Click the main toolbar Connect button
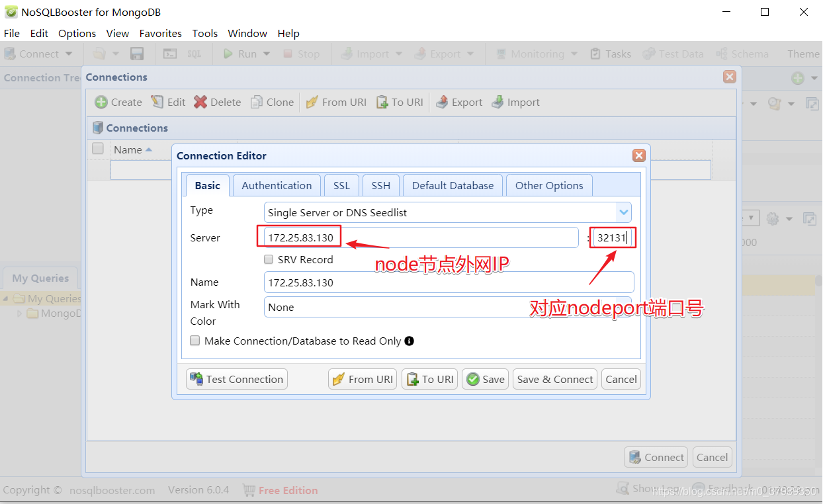The width and height of the screenshot is (823, 504). coord(32,54)
